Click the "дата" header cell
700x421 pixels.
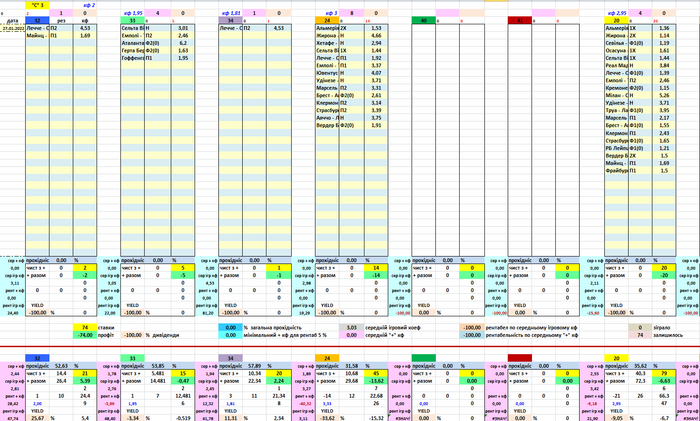12,21
